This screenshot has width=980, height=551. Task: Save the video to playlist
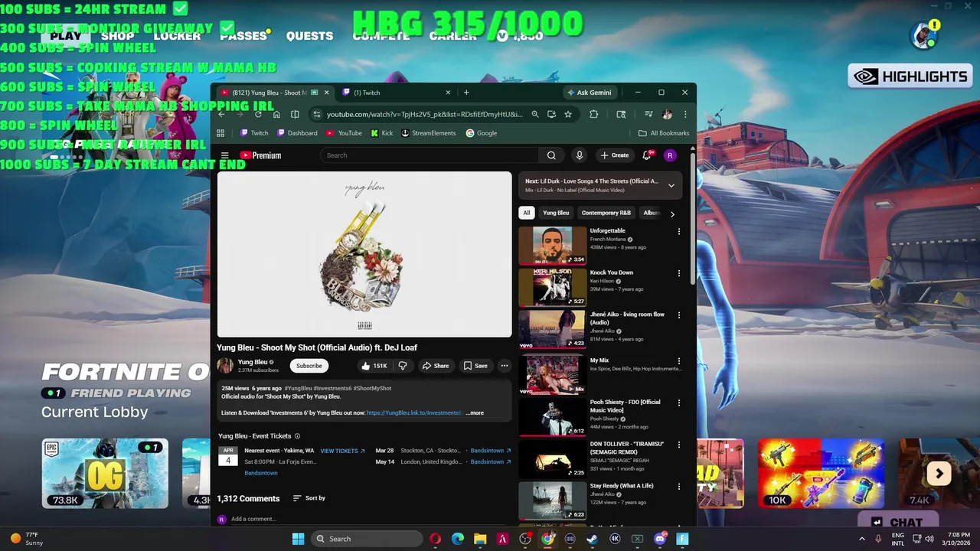(475, 366)
